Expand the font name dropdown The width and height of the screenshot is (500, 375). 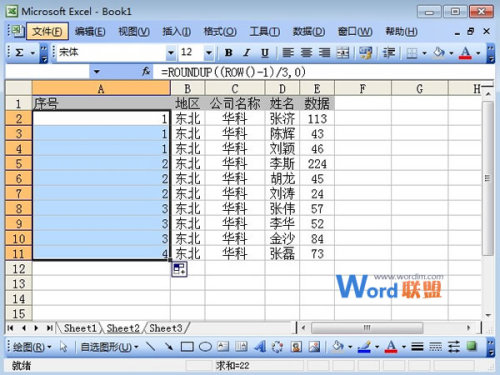point(171,53)
